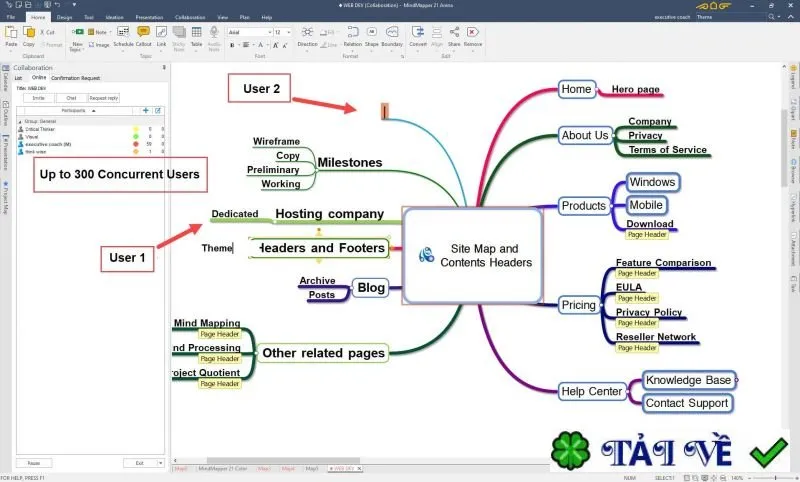Viewport: 800px width, 482px height.
Task: Click the yellow status dot for Critical Thinker
Action: click(x=136, y=129)
